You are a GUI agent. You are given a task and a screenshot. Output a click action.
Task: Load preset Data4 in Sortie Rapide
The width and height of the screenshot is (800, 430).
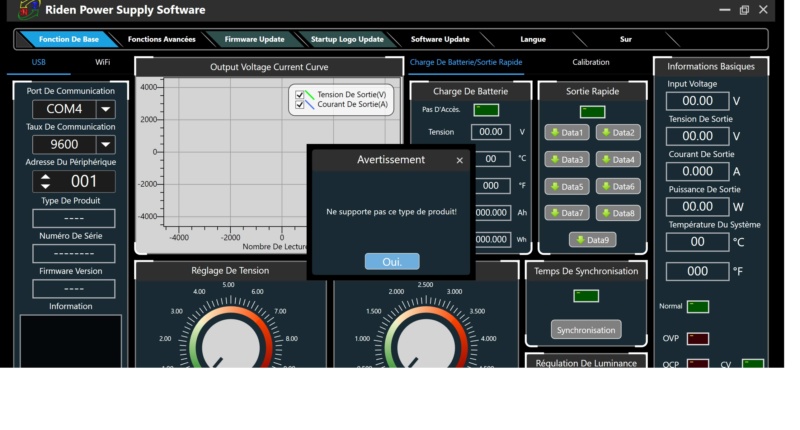(x=618, y=160)
